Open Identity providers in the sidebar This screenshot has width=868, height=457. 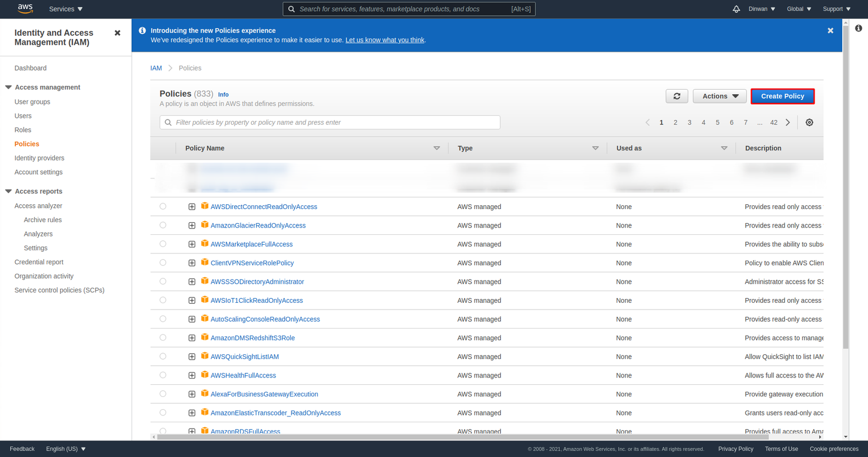39,158
